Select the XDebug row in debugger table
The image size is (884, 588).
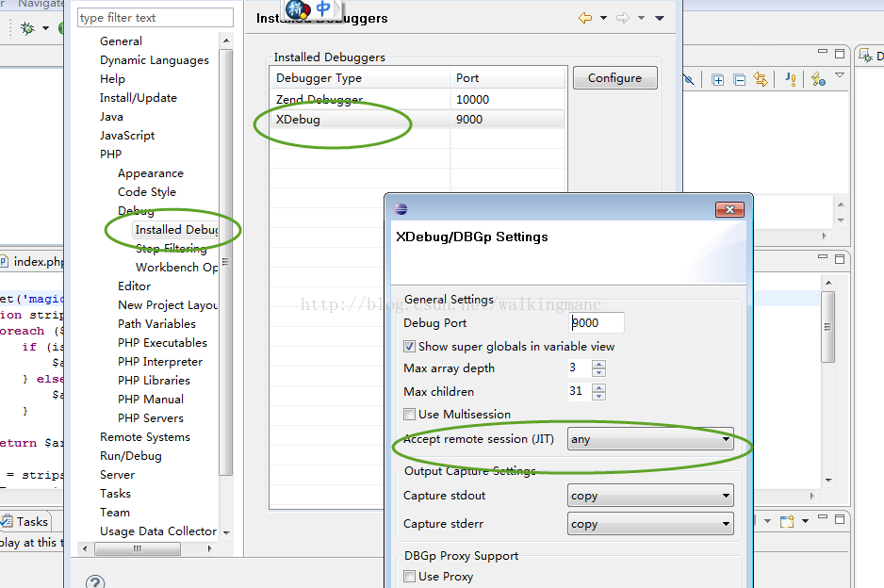(x=417, y=120)
